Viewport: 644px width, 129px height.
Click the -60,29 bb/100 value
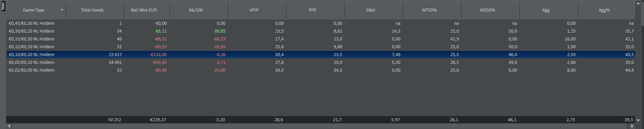click(x=219, y=39)
